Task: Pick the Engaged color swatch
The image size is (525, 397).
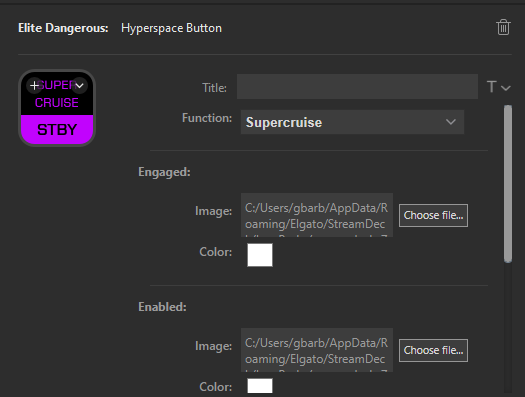Action: tap(260, 255)
